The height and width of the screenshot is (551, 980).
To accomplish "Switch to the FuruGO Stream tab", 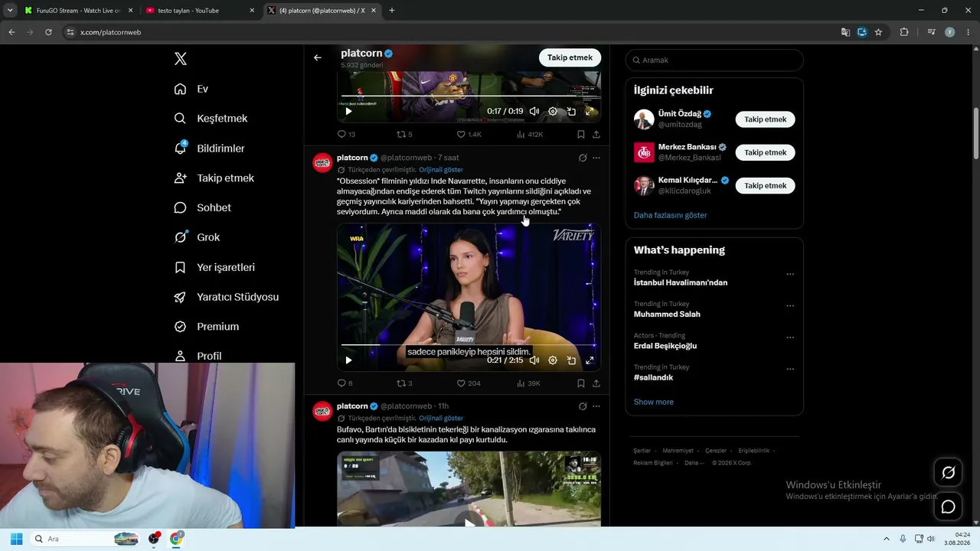I will [79, 11].
